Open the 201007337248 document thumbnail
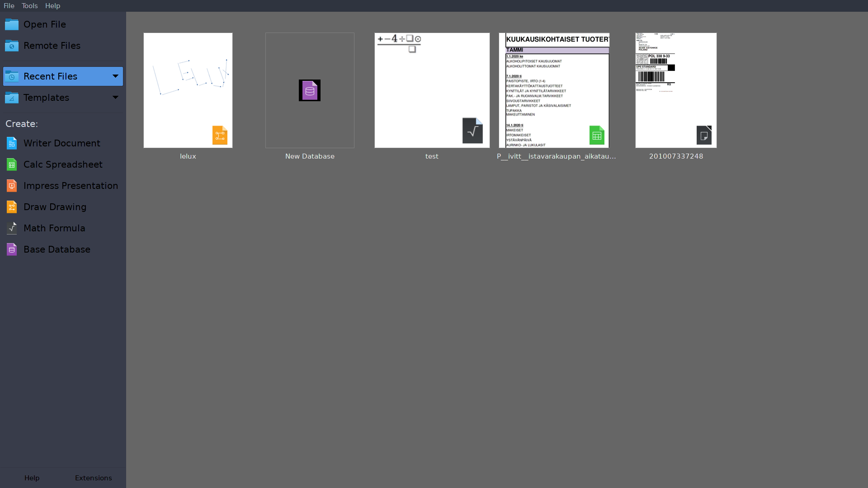Viewport: 868px width, 488px height. click(676, 90)
